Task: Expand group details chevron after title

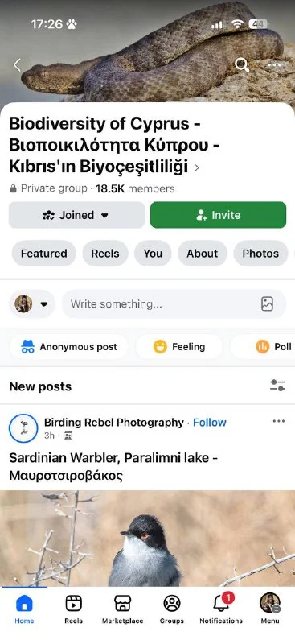Action: [x=197, y=167]
